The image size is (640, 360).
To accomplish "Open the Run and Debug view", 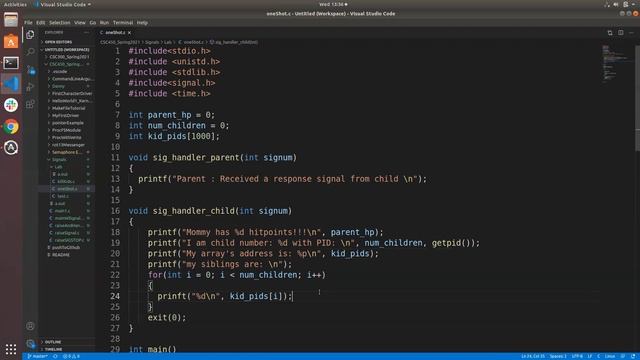I will tap(30, 87).
